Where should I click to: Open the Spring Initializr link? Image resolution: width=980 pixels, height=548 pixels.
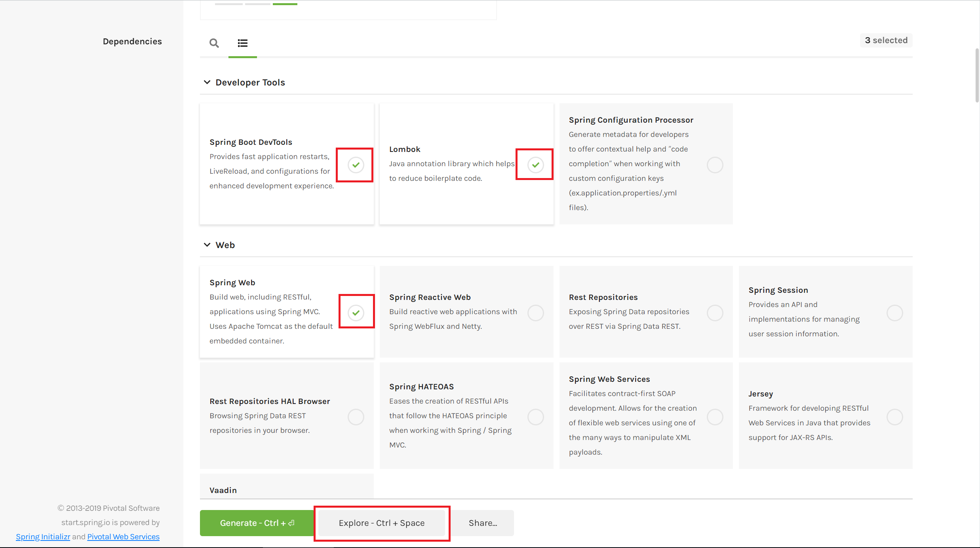coord(43,537)
